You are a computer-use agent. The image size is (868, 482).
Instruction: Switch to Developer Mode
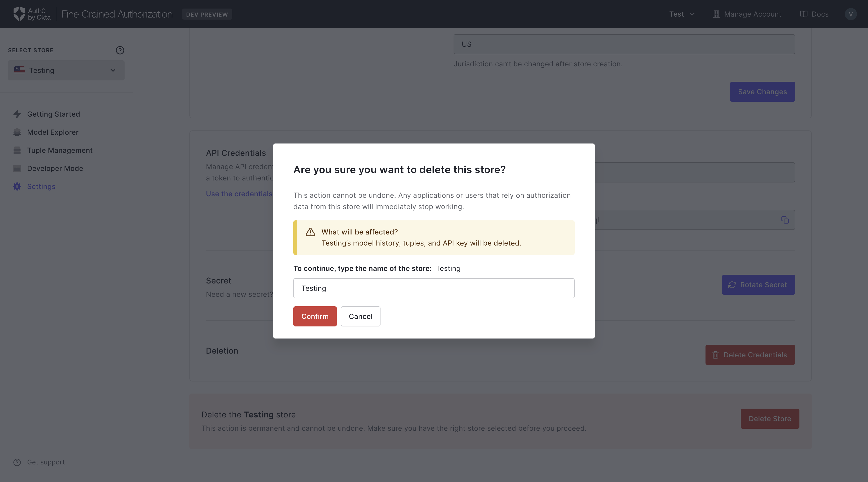point(55,168)
